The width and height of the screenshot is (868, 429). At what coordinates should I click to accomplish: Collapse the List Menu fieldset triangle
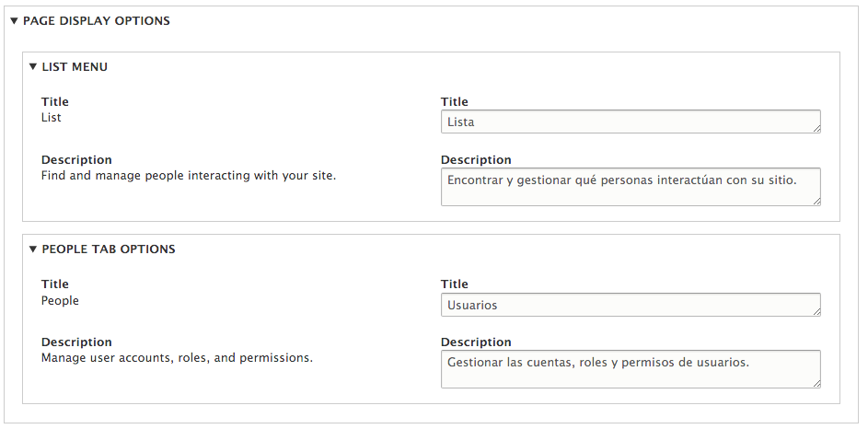pyautogui.click(x=33, y=67)
